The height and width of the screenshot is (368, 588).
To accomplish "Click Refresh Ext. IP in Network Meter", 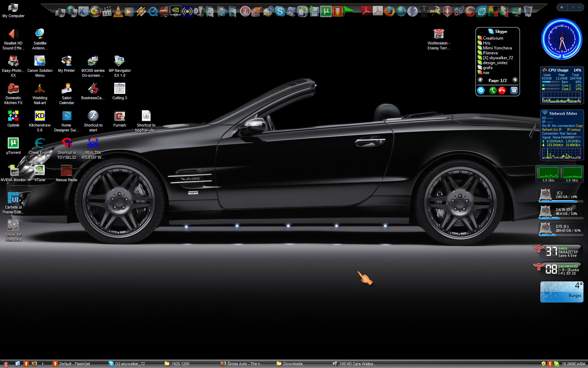I will [x=552, y=130].
